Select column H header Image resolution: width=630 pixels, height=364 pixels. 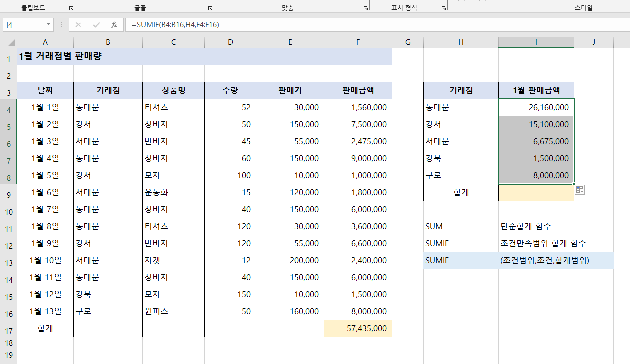click(461, 42)
